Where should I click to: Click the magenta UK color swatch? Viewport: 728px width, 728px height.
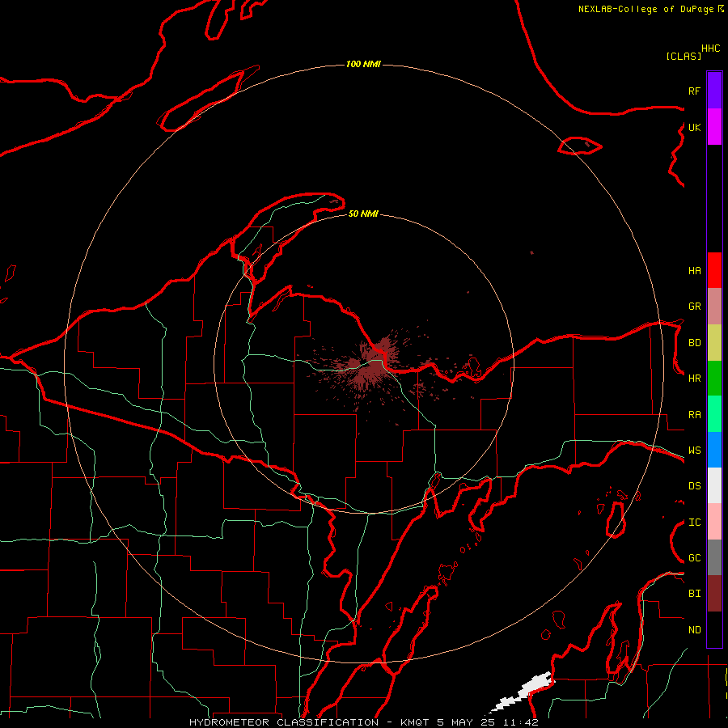click(x=714, y=127)
